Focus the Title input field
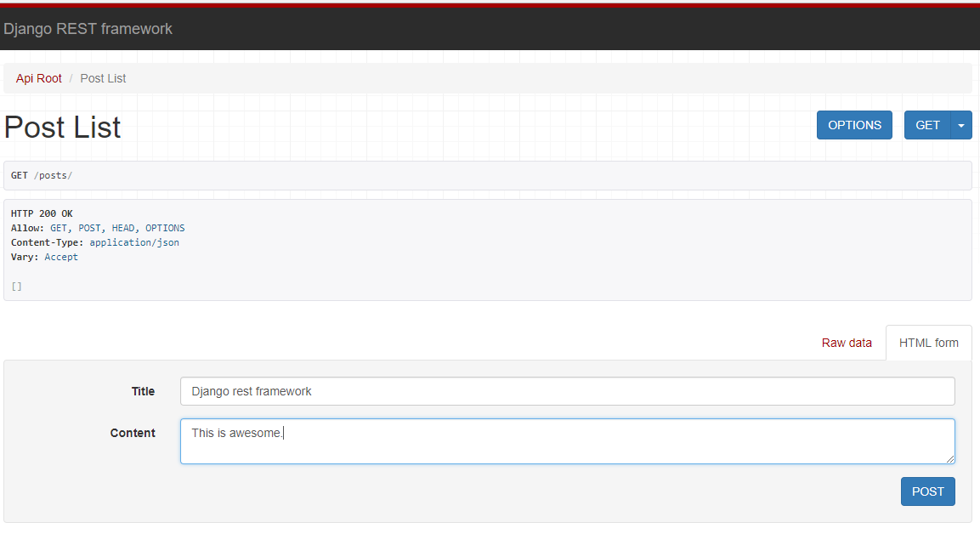 tap(568, 391)
